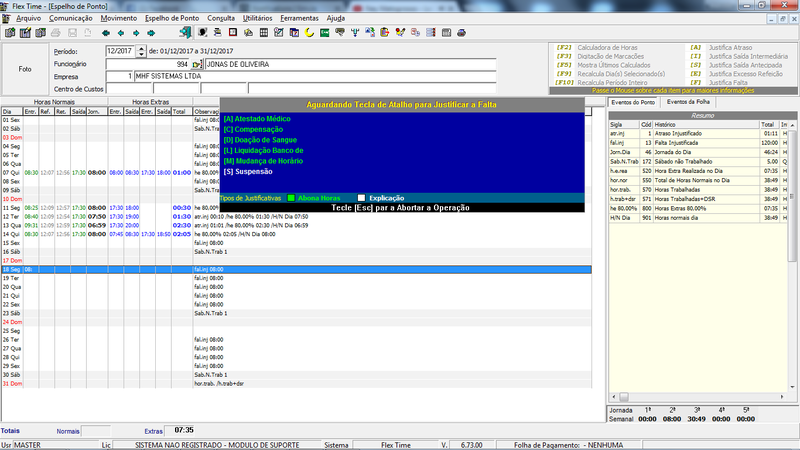Click the last record navigation arrow
This screenshot has width=800, height=450.
151,33
